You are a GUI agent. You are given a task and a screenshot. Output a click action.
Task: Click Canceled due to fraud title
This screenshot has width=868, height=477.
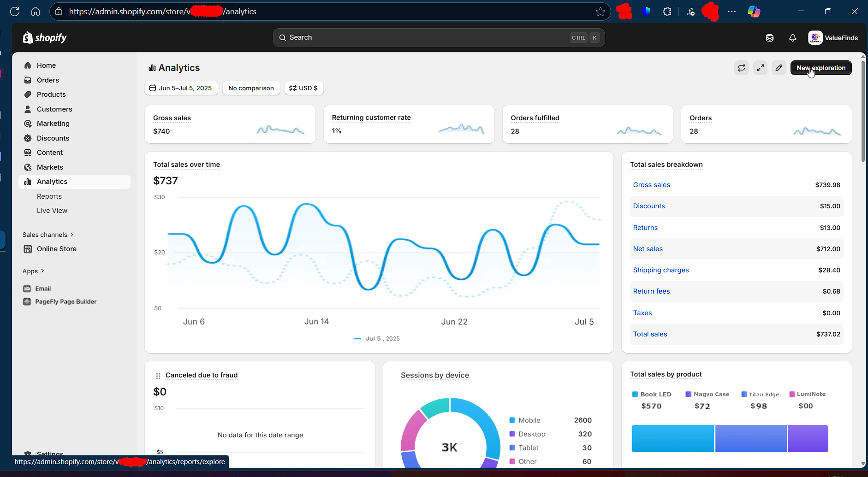pyautogui.click(x=202, y=375)
